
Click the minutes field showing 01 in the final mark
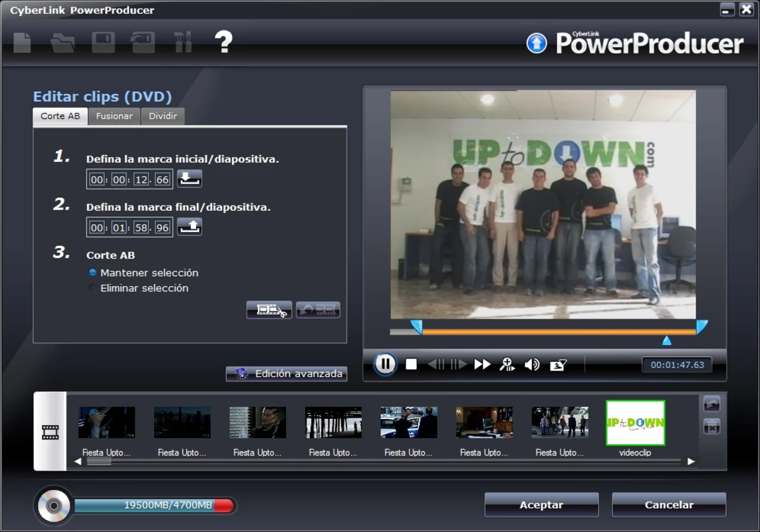(119, 227)
